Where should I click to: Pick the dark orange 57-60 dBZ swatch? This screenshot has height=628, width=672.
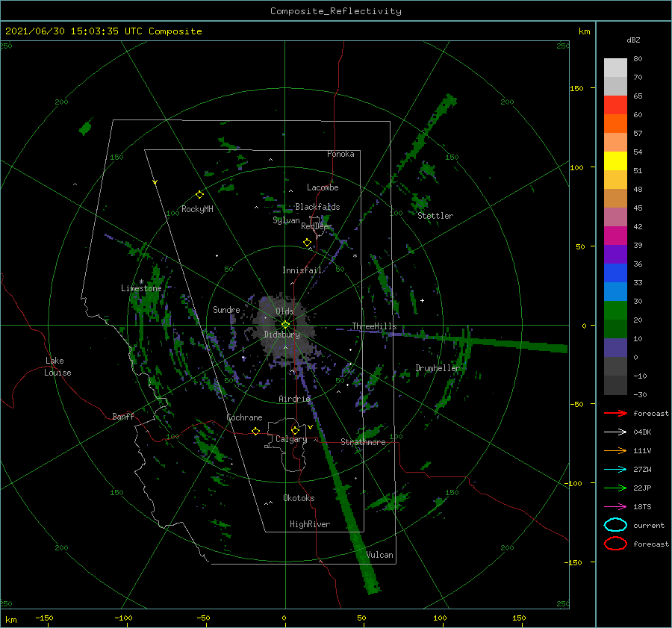tap(615, 123)
